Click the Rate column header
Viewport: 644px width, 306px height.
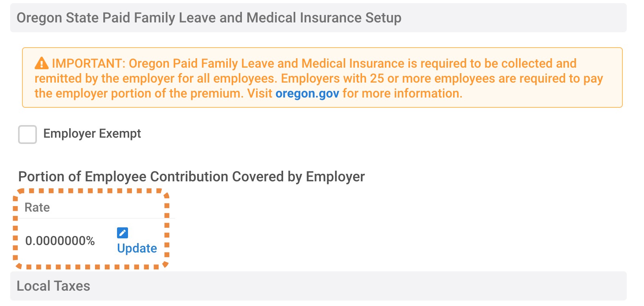tap(37, 207)
